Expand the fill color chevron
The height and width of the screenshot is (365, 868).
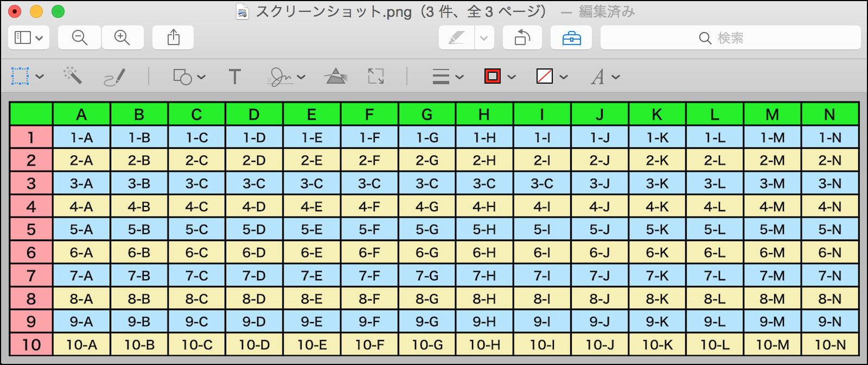(564, 77)
